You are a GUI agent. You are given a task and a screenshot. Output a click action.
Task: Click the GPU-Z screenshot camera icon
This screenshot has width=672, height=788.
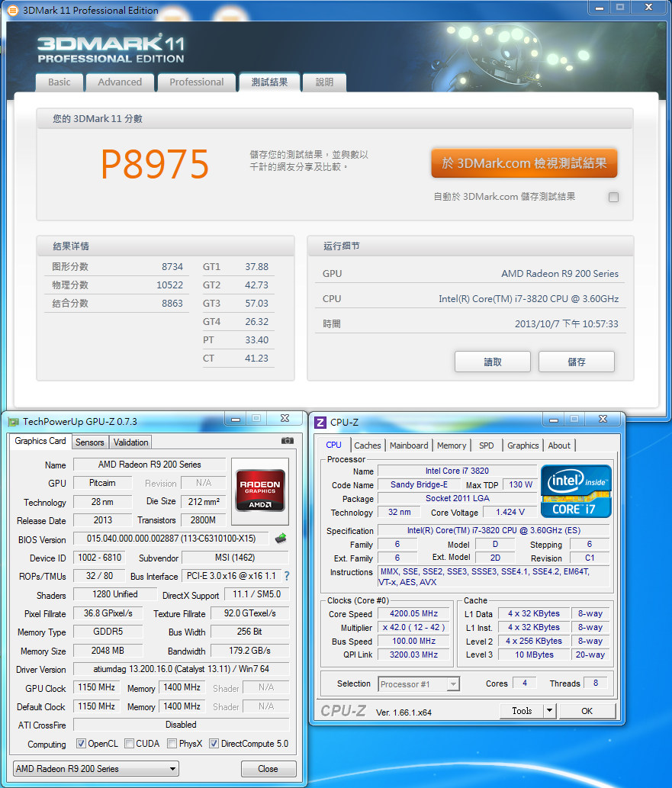coord(287,441)
